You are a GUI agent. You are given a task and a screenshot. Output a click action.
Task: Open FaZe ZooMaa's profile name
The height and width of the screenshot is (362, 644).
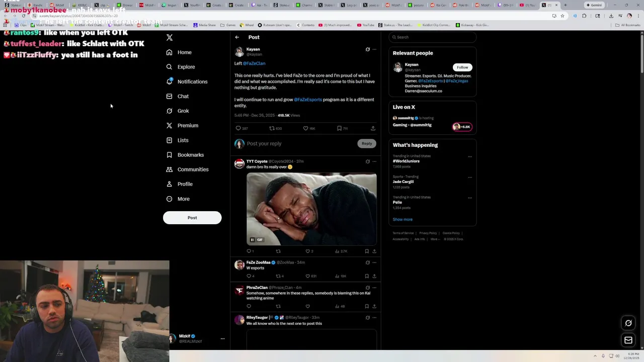coord(259,262)
